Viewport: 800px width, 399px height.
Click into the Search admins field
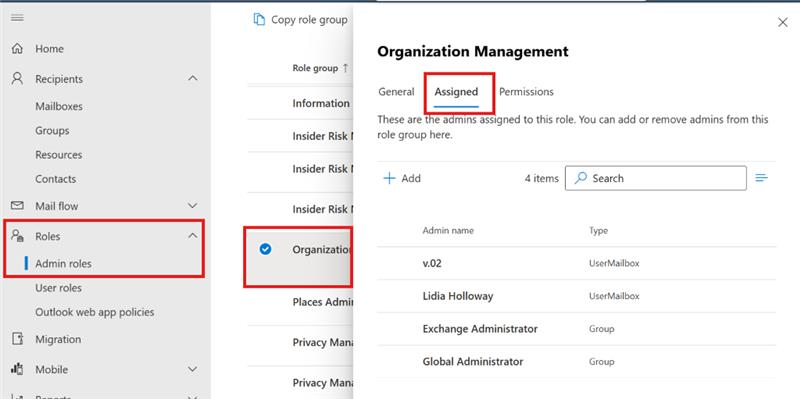pos(656,178)
